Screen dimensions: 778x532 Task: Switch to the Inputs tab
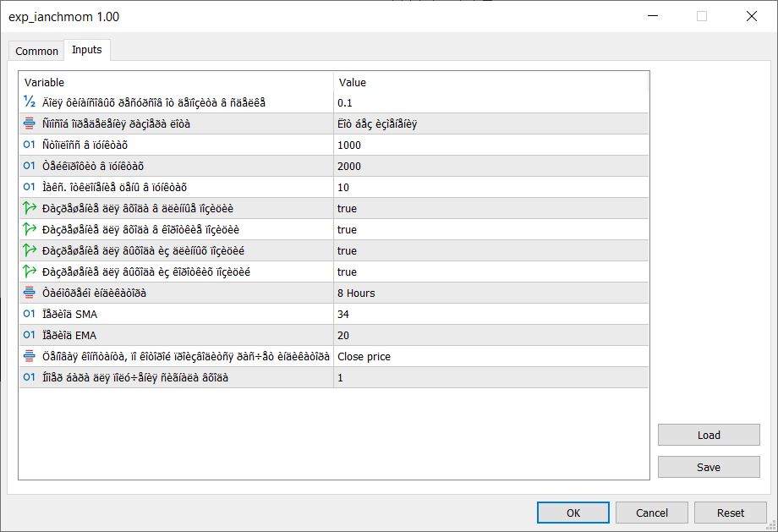click(x=87, y=50)
